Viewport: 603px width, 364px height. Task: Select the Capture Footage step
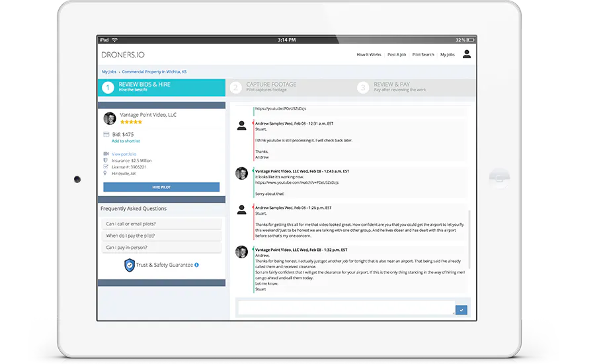click(289, 87)
